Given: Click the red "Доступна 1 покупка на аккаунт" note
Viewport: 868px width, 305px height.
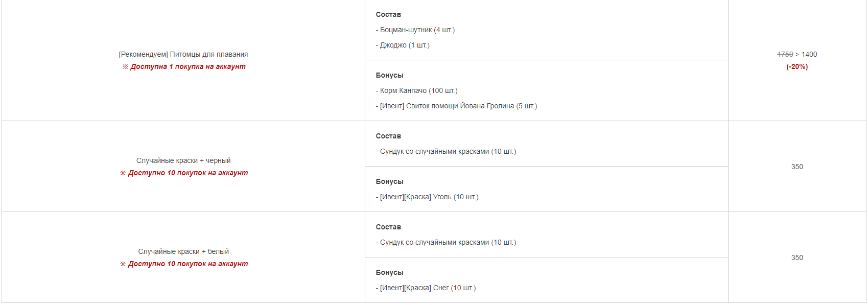Looking at the screenshot, I should (x=188, y=67).
